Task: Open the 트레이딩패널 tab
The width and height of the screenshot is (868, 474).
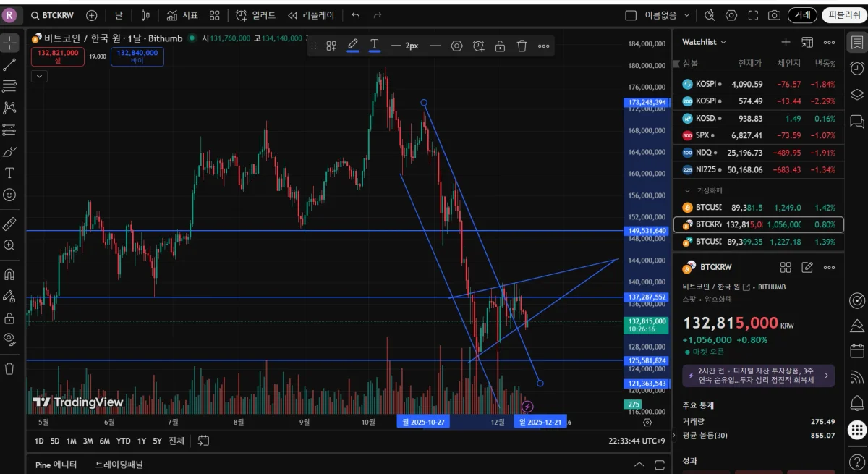Action: click(119, 465)
